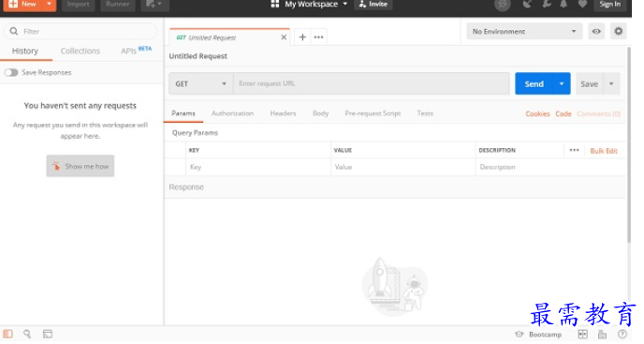Click the New button
Viewport: 644px width, 344px height.
click(23, 4)
